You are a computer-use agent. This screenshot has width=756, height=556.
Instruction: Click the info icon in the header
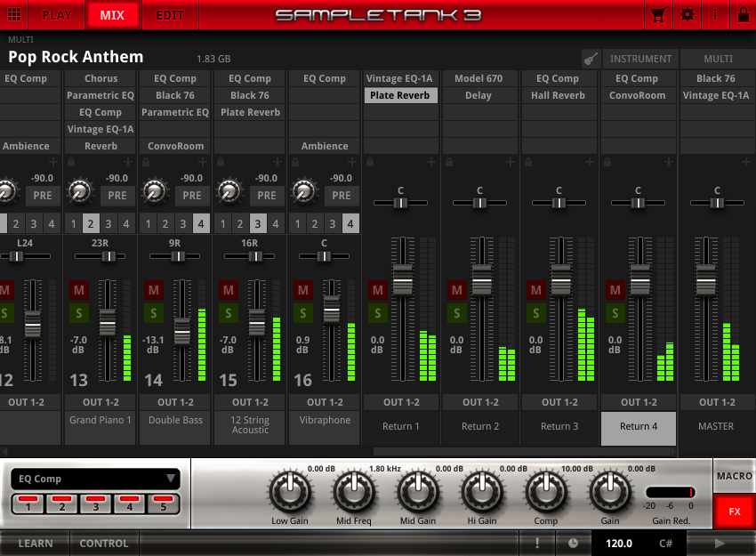[x=715, y=15]
